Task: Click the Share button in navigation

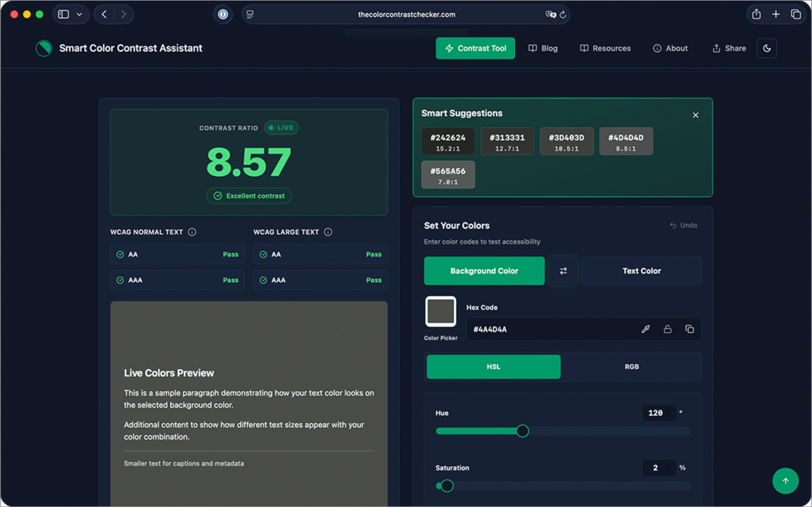Action: (729, 48)
